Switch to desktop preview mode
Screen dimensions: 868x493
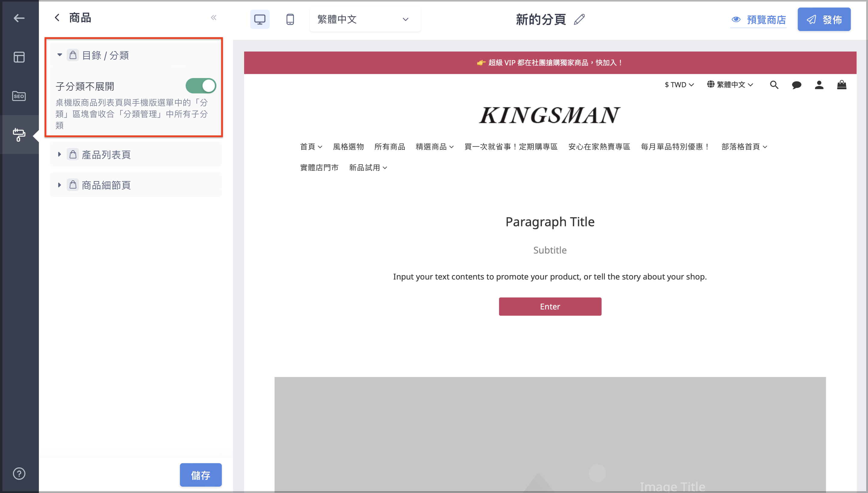tap(260, 19)
